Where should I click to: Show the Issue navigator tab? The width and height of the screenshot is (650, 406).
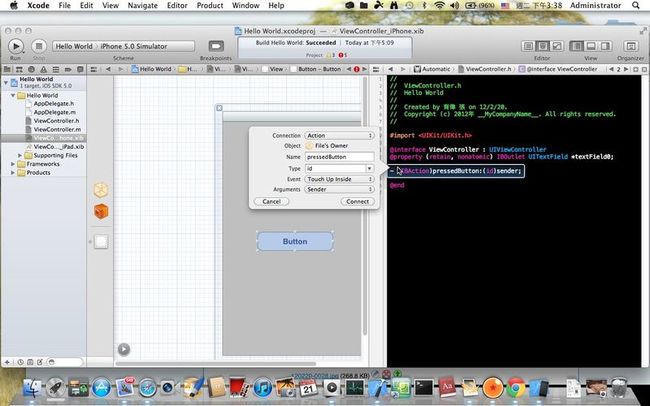pyautogui.click(x=44, y=69)
